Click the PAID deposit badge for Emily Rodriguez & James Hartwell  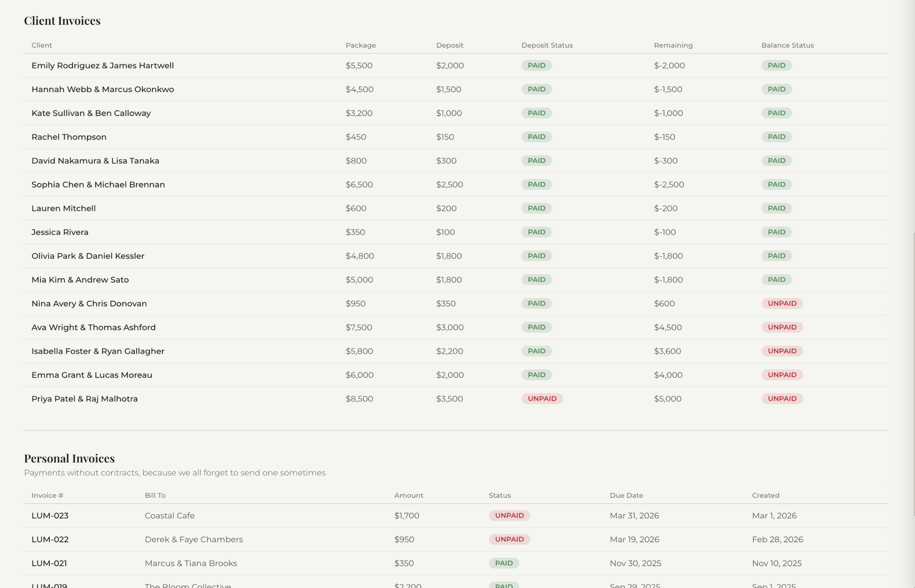click(536, 65)
